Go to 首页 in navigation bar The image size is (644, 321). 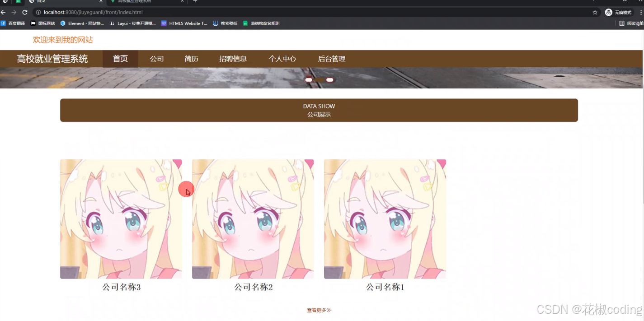pos(120,59)
